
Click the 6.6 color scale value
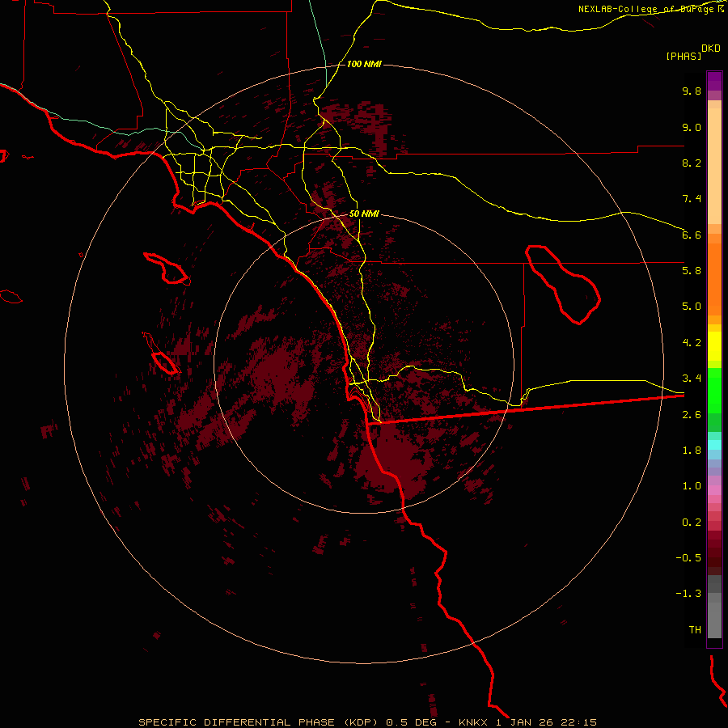pos(692,235)
